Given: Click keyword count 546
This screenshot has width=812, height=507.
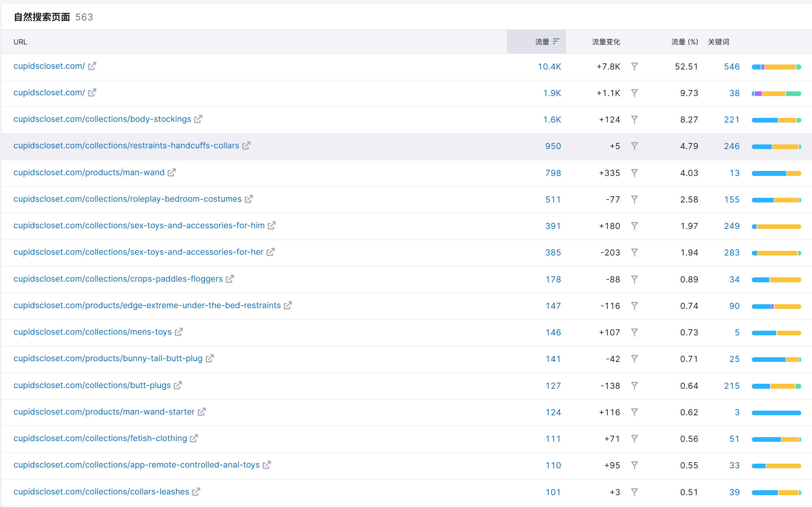Looking at the screenshot, I should click(732, 67).
